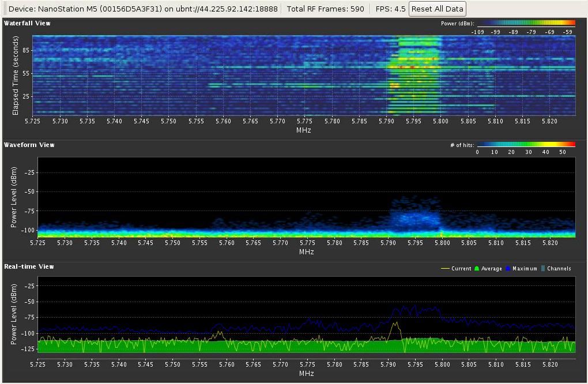Image resolution: width=588 pixels, height=384 pixels.
Task: Click the Total RF Frames counter
Action: 326,9
